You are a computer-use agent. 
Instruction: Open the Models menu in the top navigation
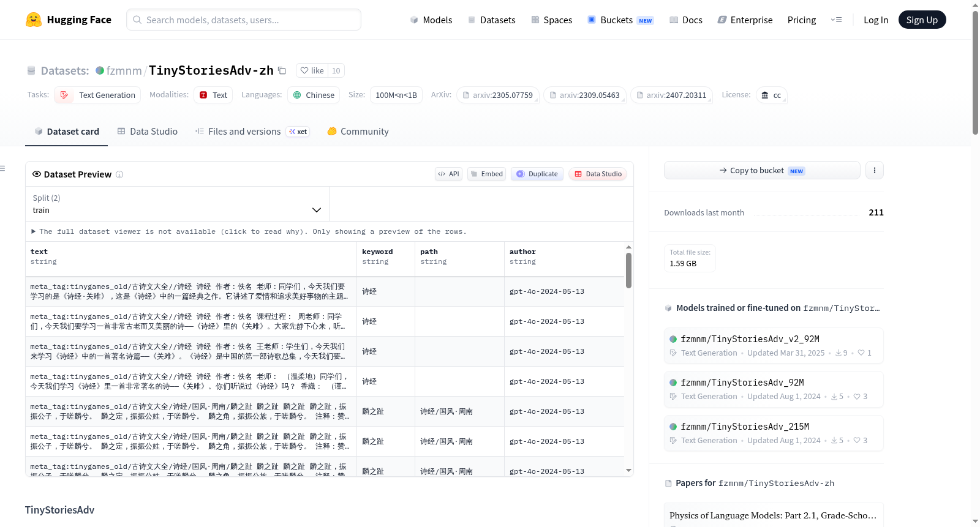point(431,20)
